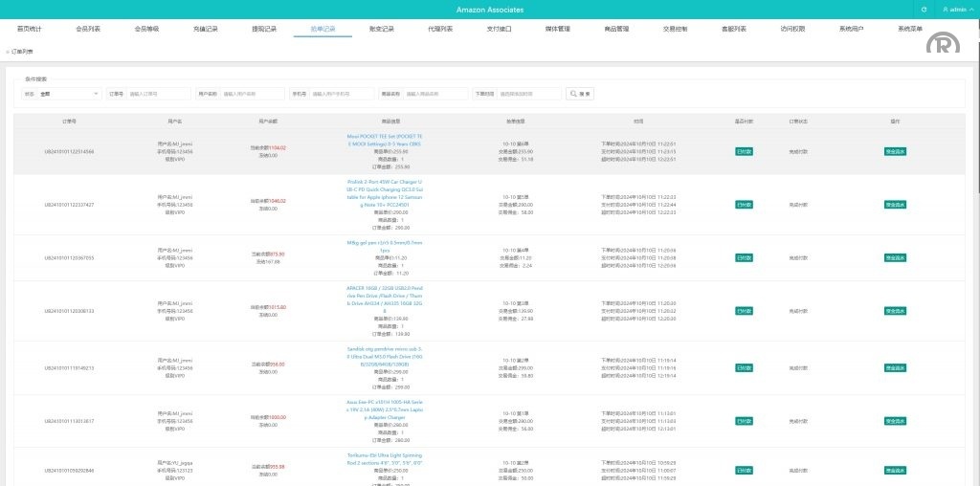Click the magnifier icon on 搜索 button

click(574, 94)
